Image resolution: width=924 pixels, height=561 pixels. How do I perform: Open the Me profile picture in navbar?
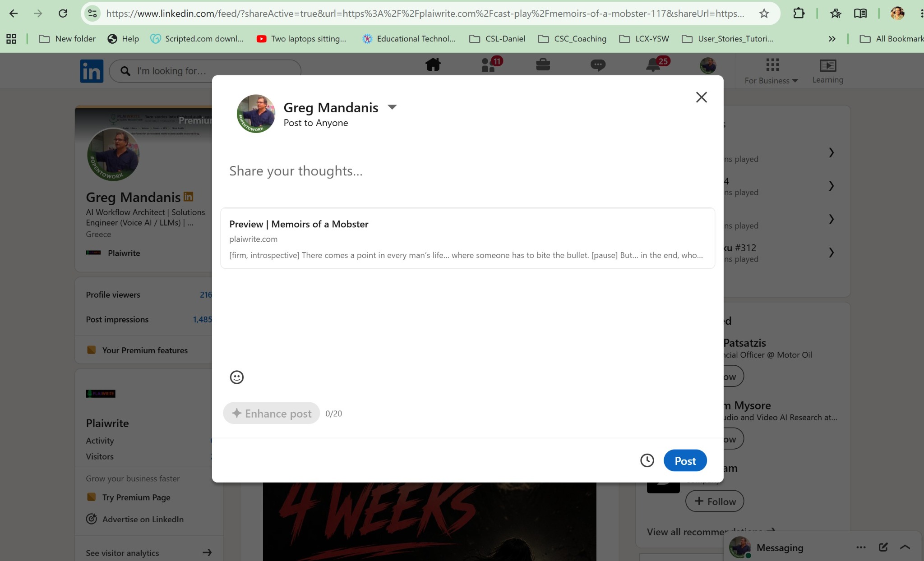coord(708,66)
